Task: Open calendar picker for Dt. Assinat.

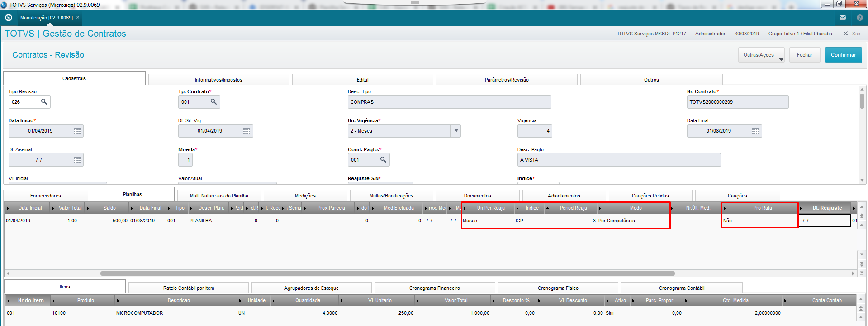Action: (77, 160)
